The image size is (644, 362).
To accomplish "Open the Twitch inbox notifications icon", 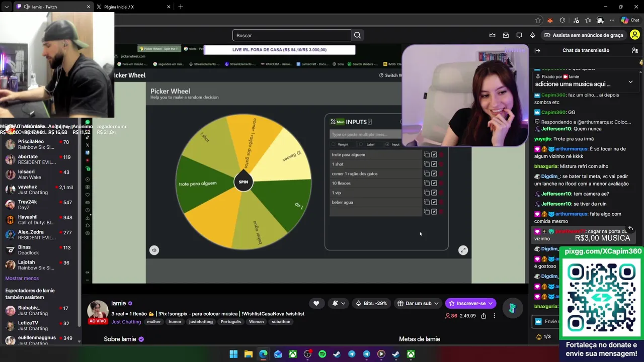I will pyautogui.click(x=506, y=35).
